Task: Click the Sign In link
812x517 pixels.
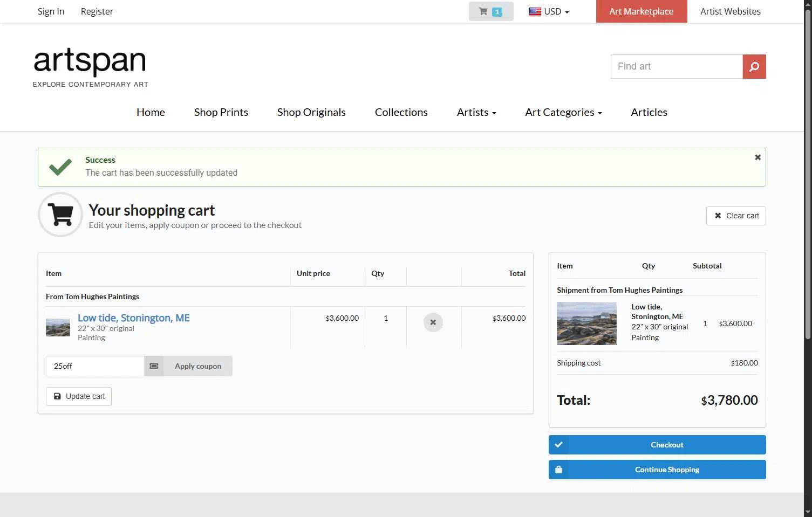Action: (51, 11)
